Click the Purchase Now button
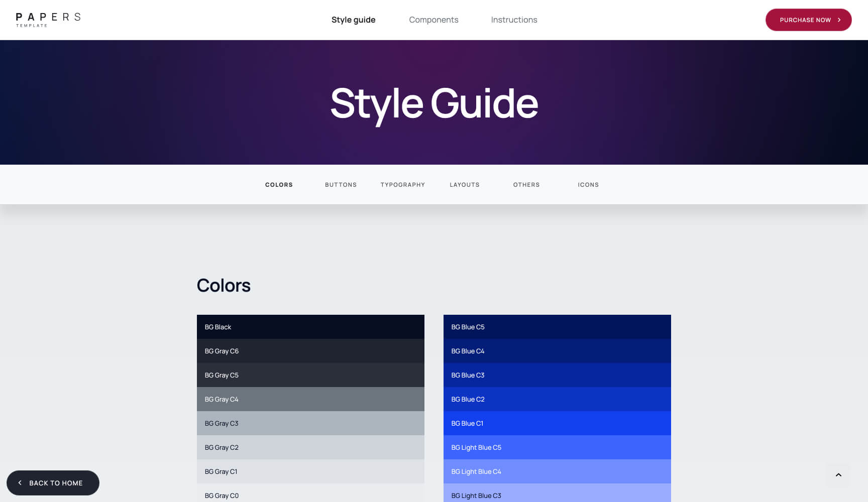Screen dimensions: 868x502 [808, 20]
